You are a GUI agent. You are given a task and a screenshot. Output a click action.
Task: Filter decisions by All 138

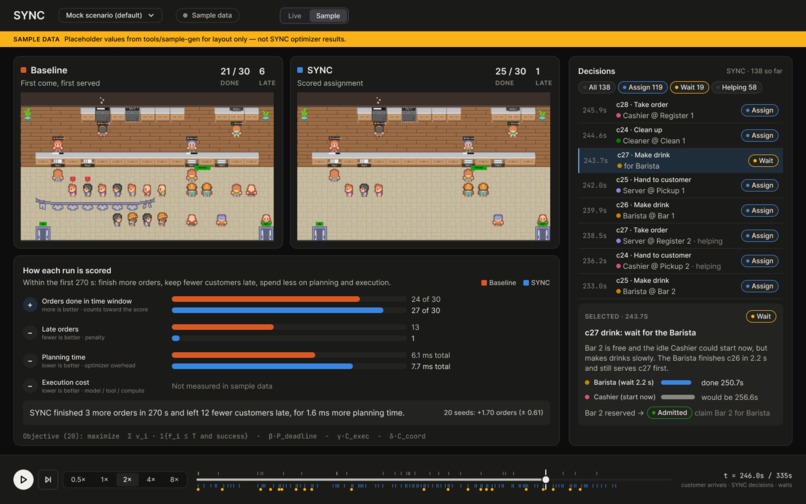[596, 87]
